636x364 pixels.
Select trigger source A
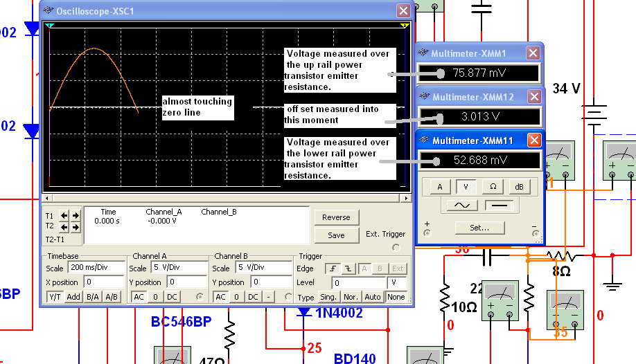click(x=364, y=269)
